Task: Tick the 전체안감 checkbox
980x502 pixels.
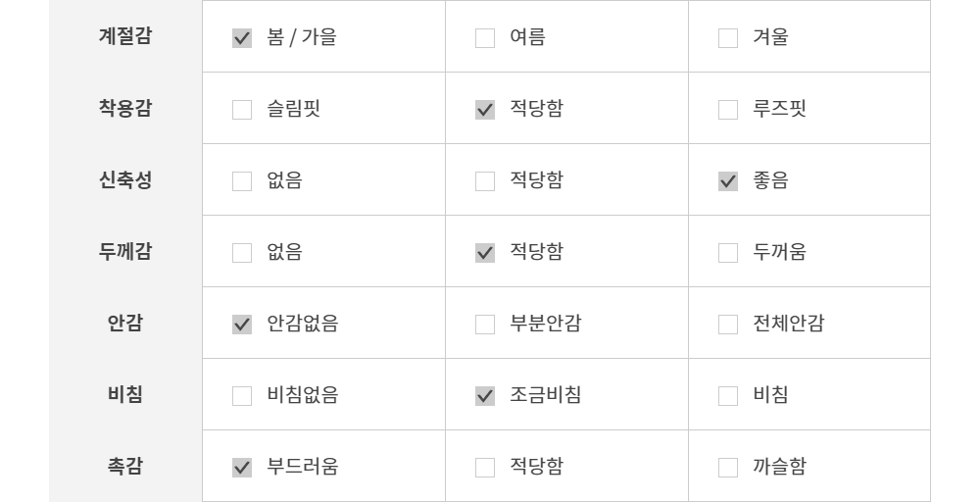Action: coord(728,325)
